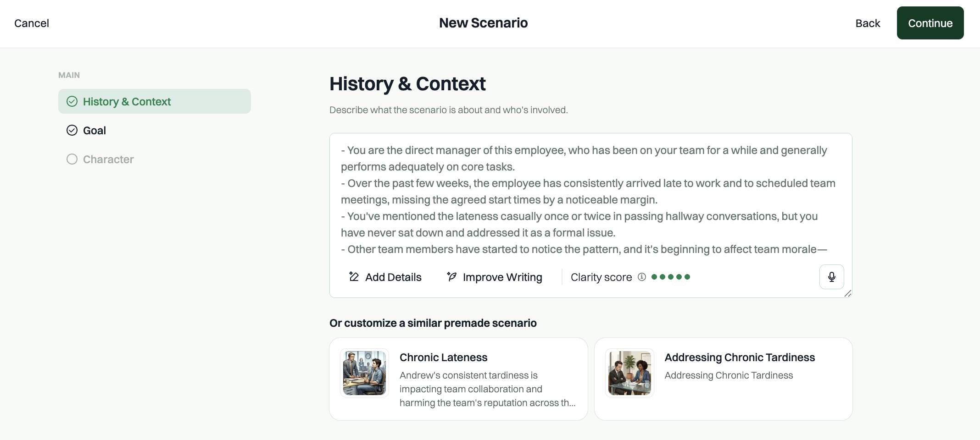Click the Clarity score info icon

tap(642, 277)
